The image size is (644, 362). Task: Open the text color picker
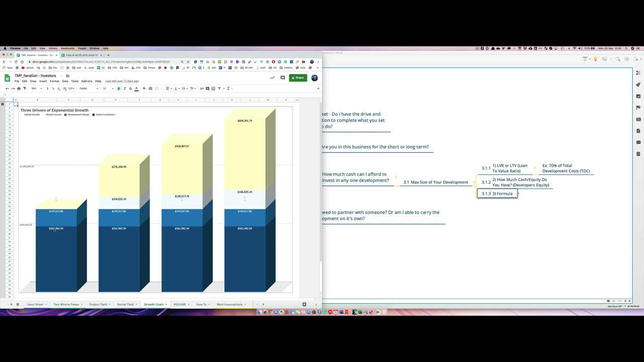point(136,88)
